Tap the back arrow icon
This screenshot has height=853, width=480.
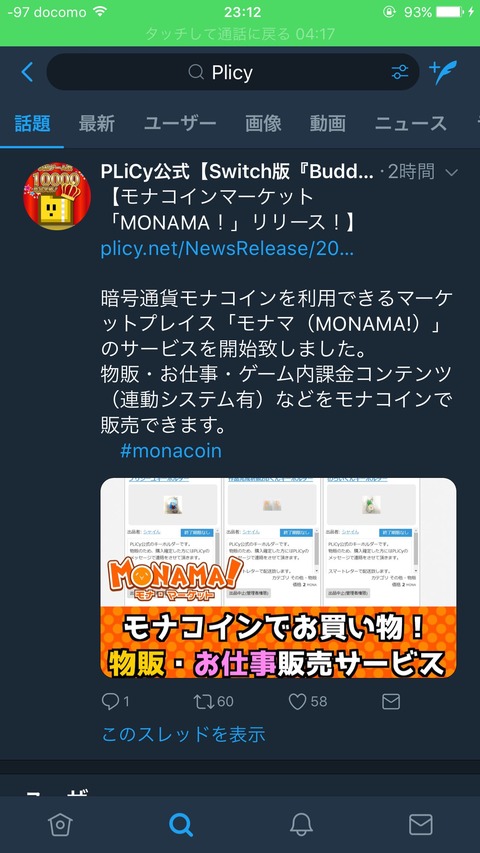pos(27,72)
